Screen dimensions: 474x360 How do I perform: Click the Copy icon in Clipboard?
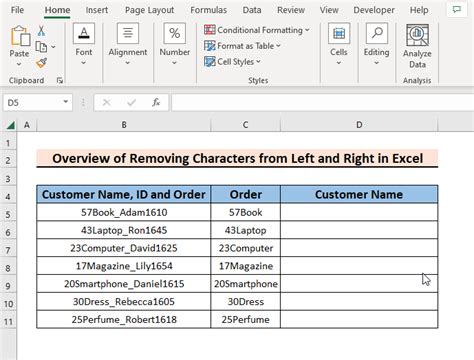click(41, 47)
